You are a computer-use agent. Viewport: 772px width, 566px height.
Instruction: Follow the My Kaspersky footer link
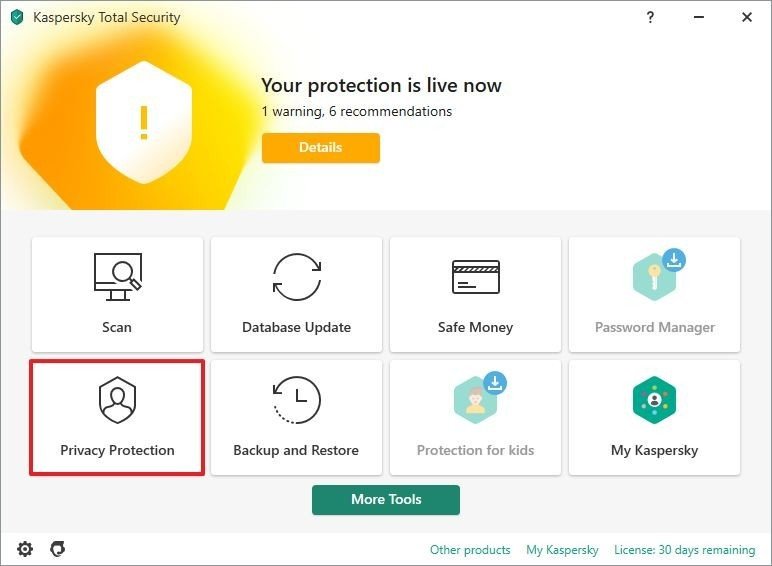click(x=562, y=550)
